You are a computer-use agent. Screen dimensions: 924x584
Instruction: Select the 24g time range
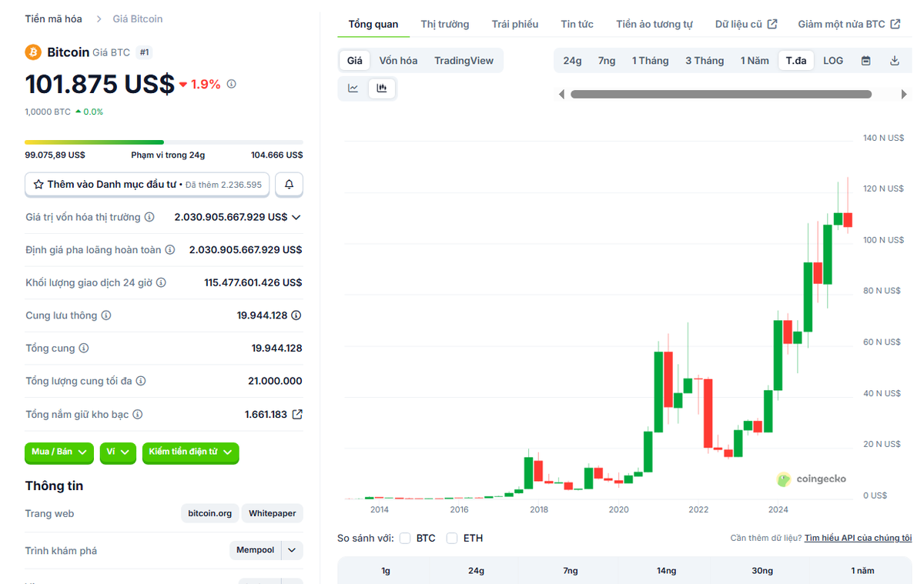(x=572, y=61)
